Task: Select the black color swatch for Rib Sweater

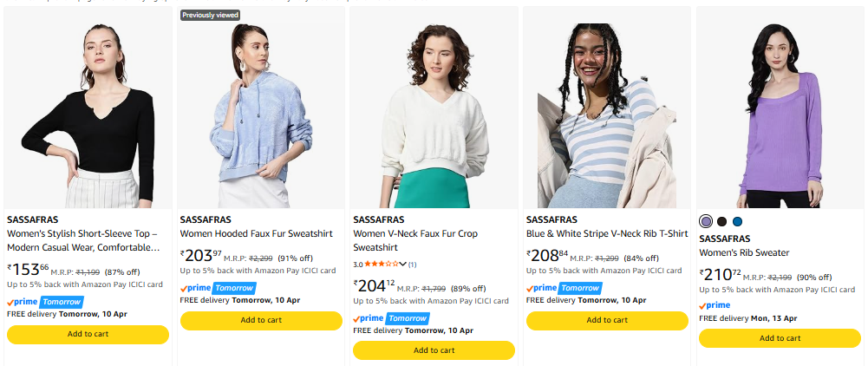Action: coord(721,222)
